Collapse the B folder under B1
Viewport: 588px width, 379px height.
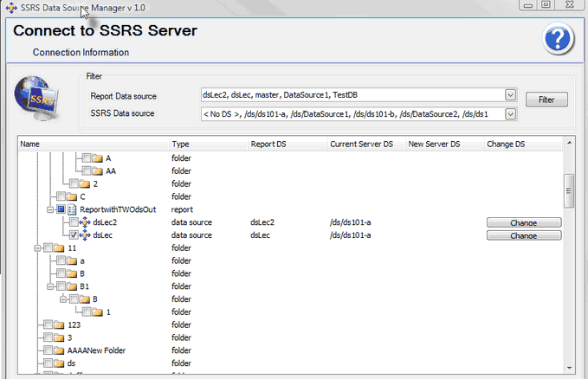(x=63, y=299)
